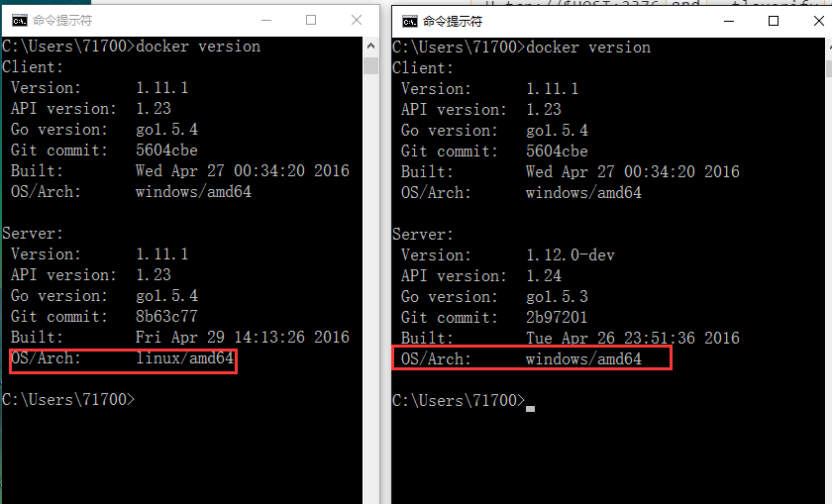Maximize the right Command Prompt window
Image resolution: width=832 pixels, height=504 pixels.
774,21
